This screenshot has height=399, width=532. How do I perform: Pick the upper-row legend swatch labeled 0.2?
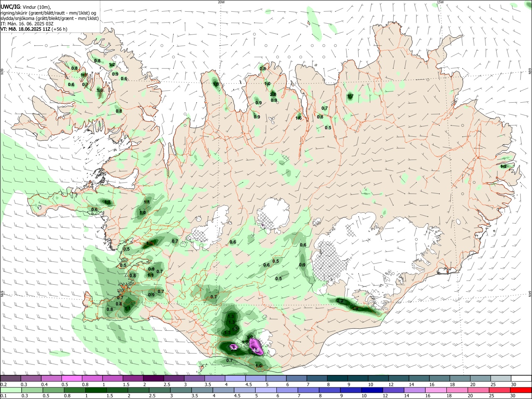coord(10,378)
